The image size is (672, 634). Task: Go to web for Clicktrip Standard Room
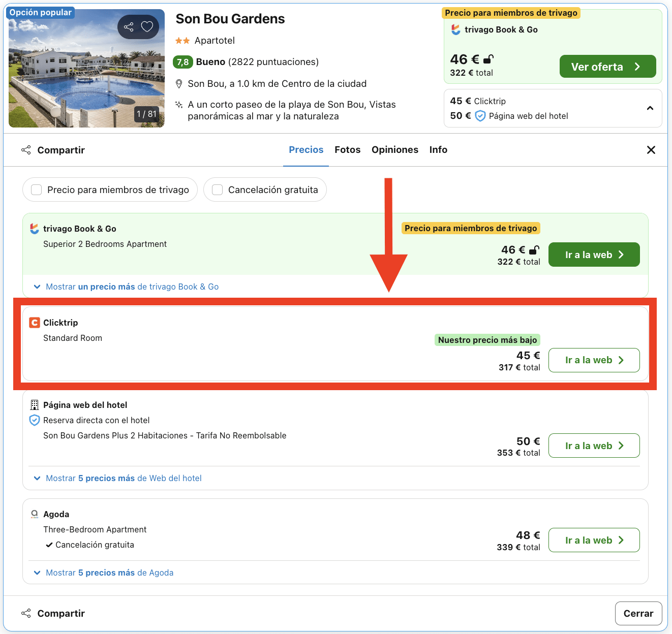(x=594, y=360)
